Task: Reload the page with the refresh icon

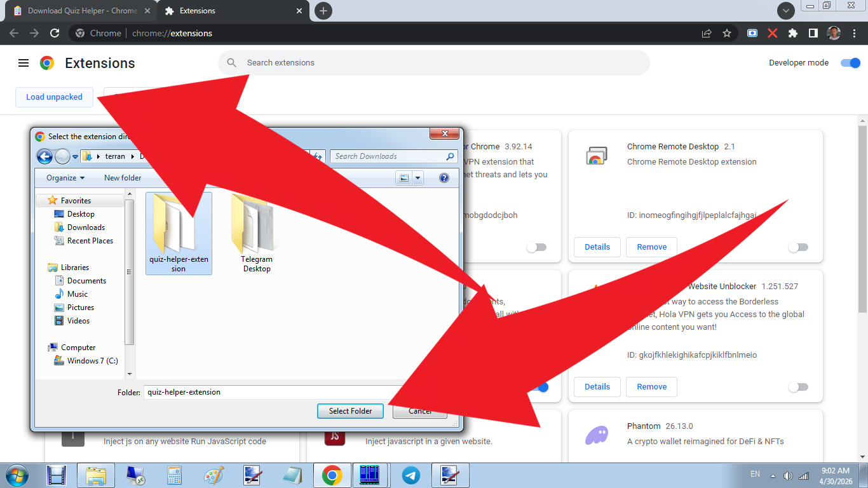Action: (55, 33)
